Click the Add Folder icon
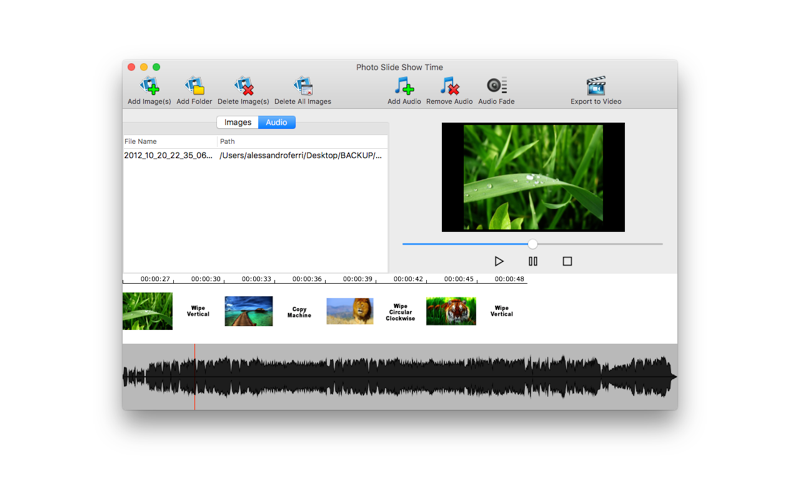Image resolution: width=800 pixels, height=500 pixels. point(194,87)
